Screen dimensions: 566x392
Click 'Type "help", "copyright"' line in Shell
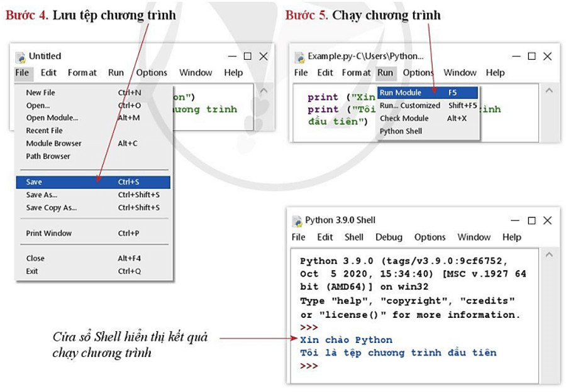(408, 301)
